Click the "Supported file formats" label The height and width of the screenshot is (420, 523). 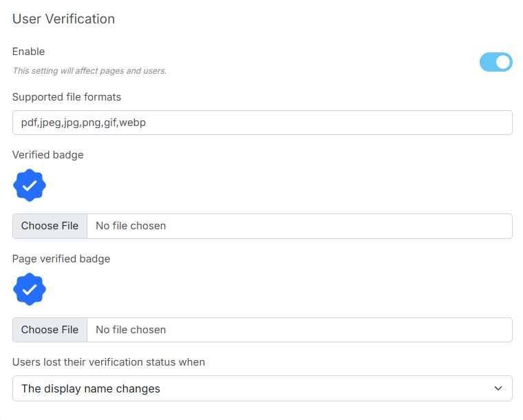click(67, 97)
